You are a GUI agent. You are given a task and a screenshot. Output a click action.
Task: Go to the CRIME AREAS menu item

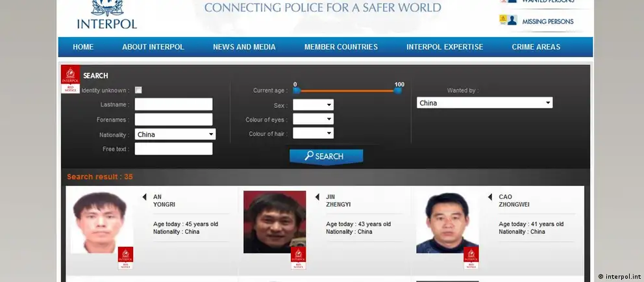click(536, 47)
